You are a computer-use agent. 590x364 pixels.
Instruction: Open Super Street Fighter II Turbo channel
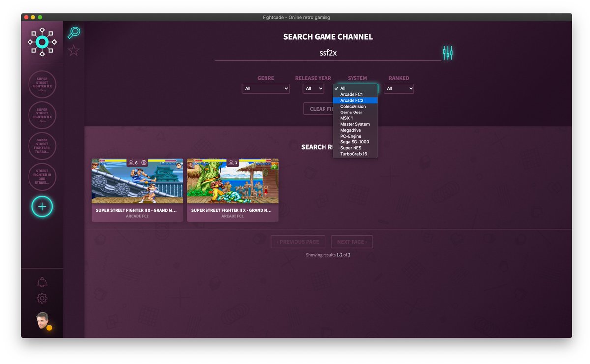[42, 146]
